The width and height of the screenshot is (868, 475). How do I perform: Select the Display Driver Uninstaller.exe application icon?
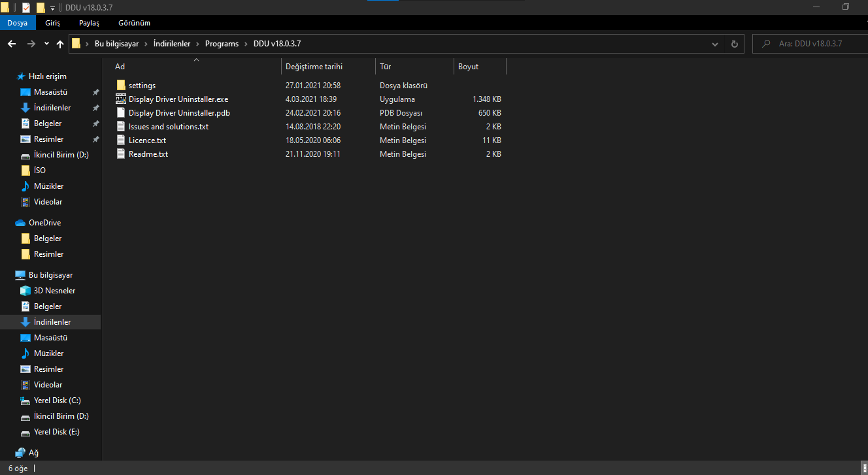(x=120, y=99)
